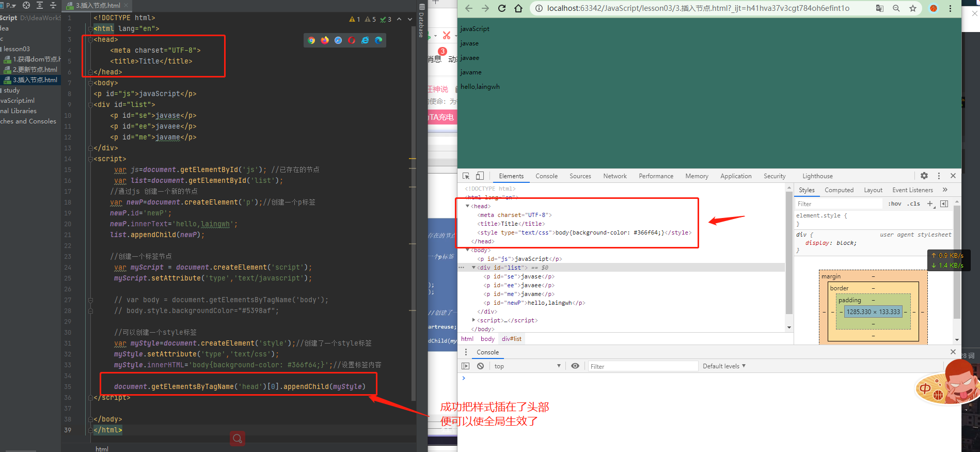Click the Expand All icon in project panel
This screenshot has width=980, height=452.
[40, 5]
